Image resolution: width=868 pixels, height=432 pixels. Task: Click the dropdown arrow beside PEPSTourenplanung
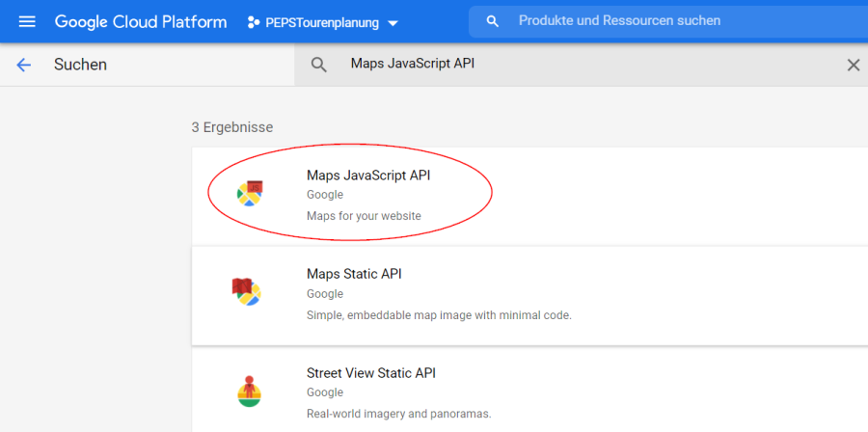[x=393, y=23]
